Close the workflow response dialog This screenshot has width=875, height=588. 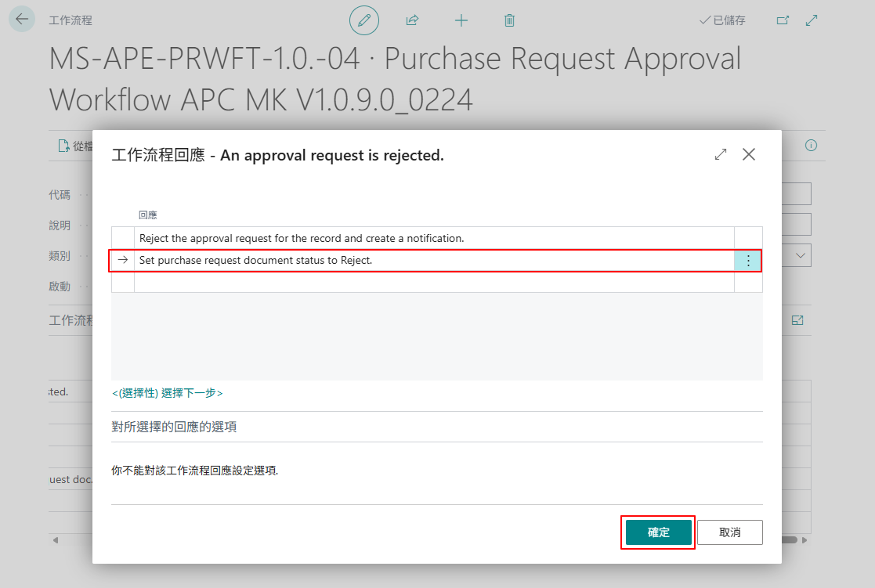749,154
